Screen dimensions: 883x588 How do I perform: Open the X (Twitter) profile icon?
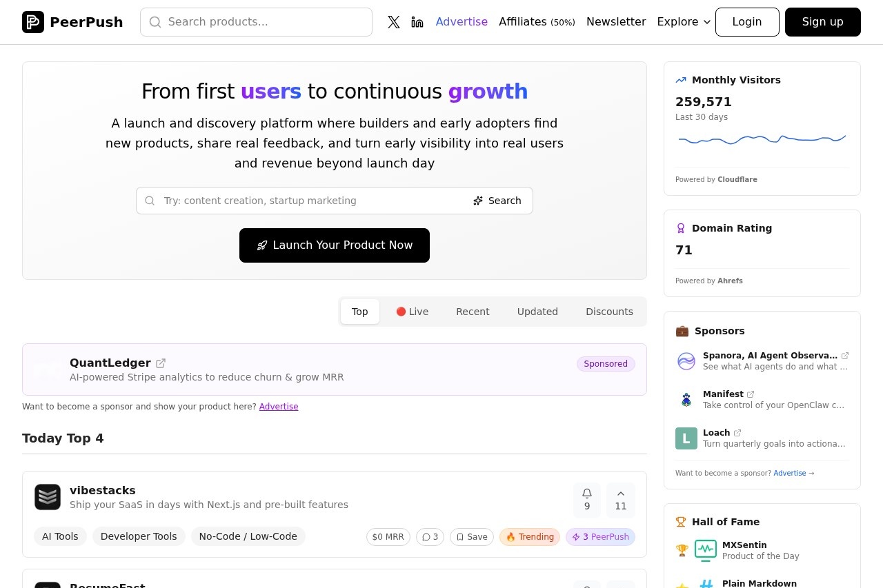393,22
